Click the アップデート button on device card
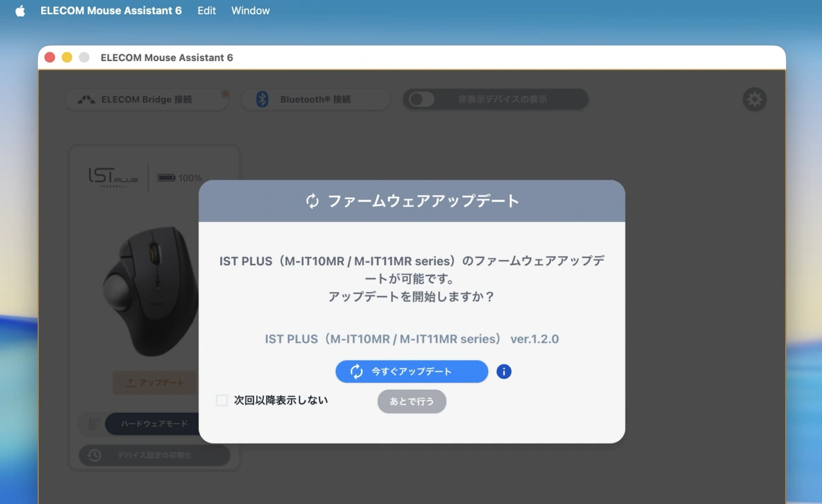 pyautogui.click(x=154, y=382)
